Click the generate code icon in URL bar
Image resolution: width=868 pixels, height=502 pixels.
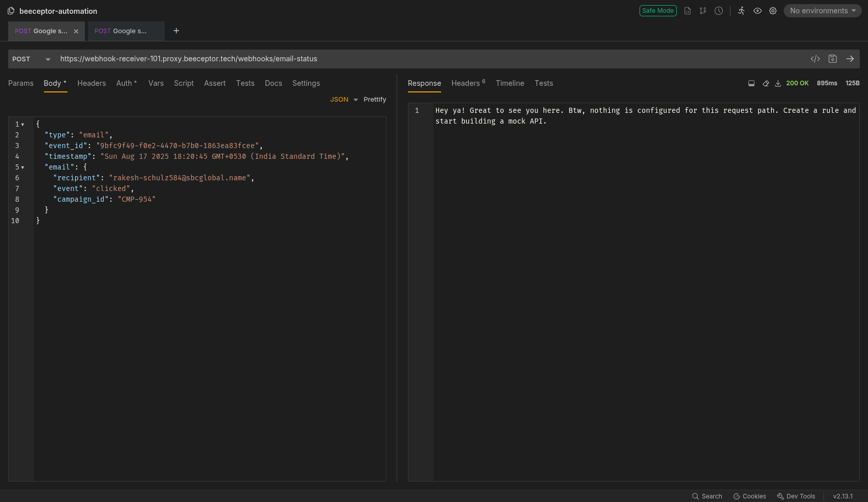click(x=815, y=59)
